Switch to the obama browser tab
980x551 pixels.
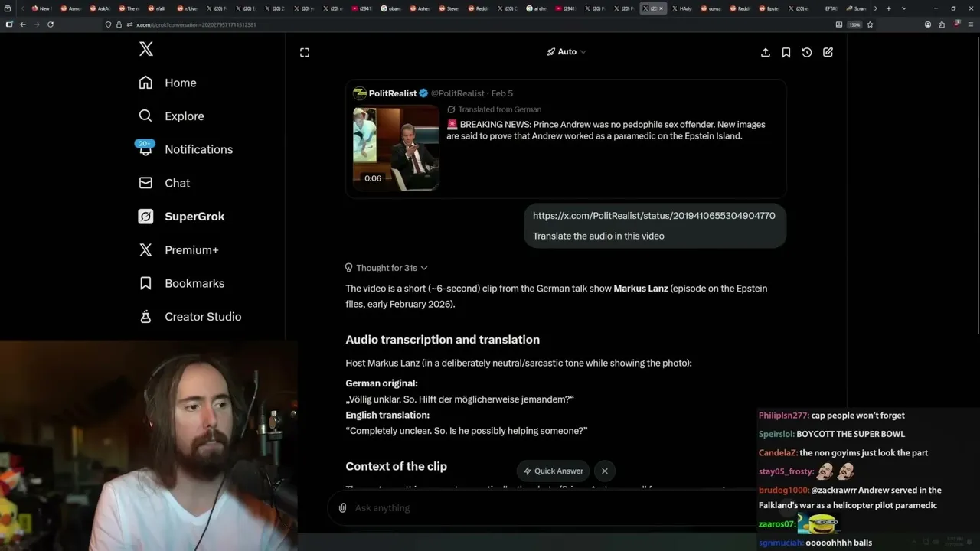(391, 8)
